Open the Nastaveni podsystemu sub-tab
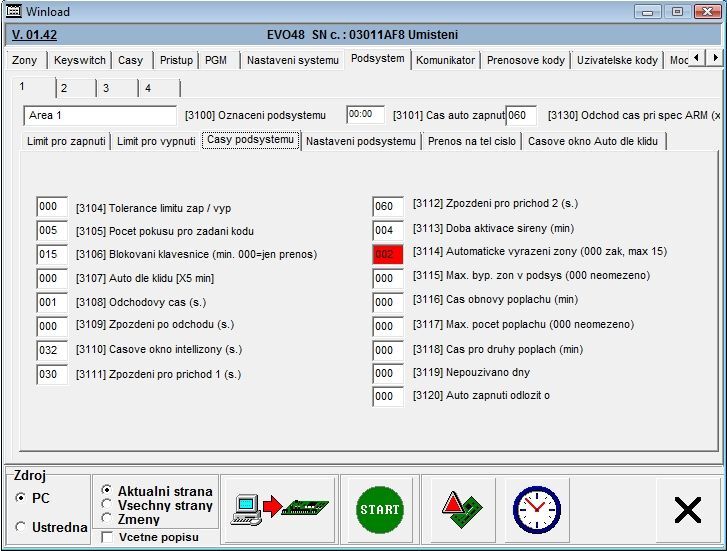The width and height of the screenshot is (727, 551). pyautogui.click(x=360, y=141)
